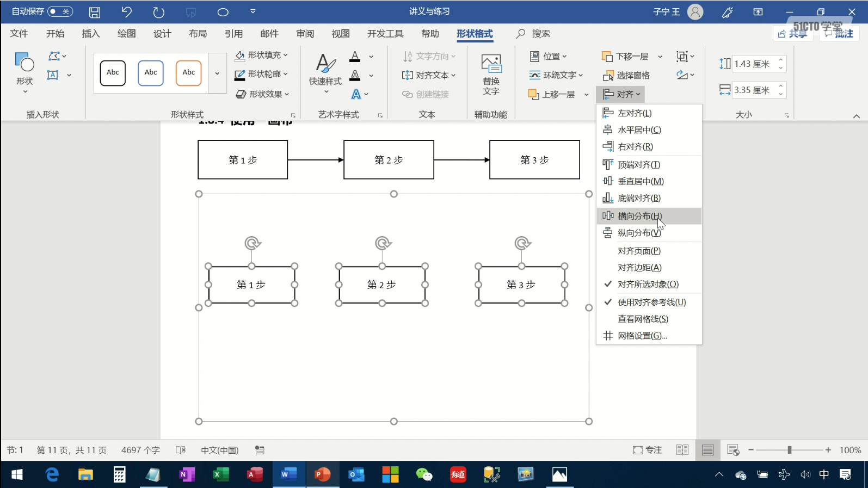Switch to Read Mode view
Screen dimensions: 868x488
pos(682,450)
